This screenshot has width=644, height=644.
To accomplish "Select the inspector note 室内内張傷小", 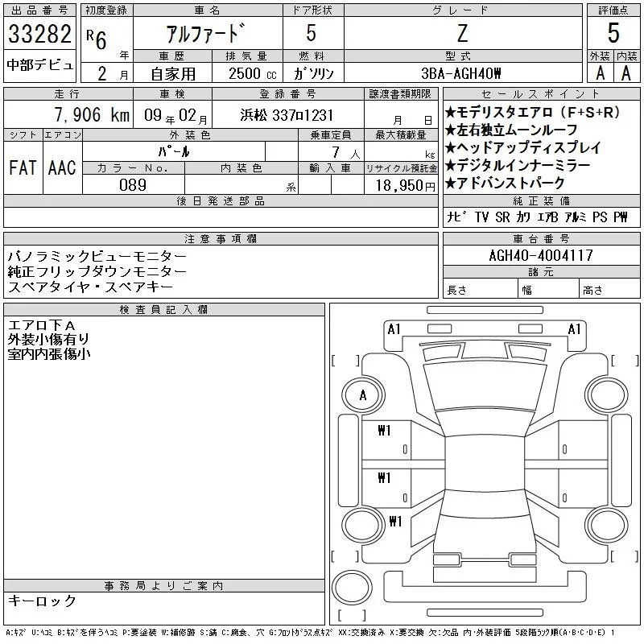I will [49, 353].
